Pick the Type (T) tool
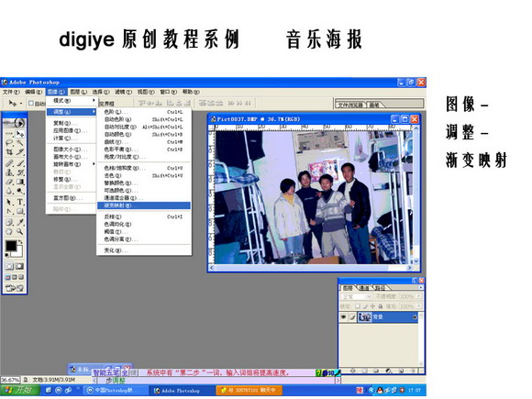 pyautogui.click(x=20, y=202)
